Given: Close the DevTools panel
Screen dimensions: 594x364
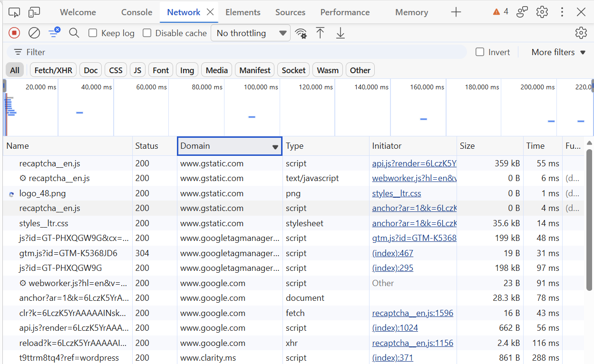Looking at the screenshot, I should [x=581, y=12].
